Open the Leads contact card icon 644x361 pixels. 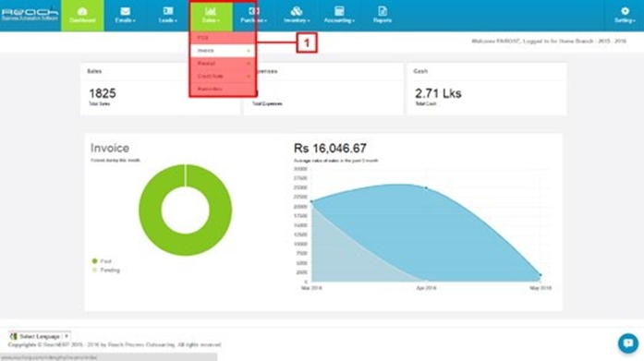[x=168, y=11]
